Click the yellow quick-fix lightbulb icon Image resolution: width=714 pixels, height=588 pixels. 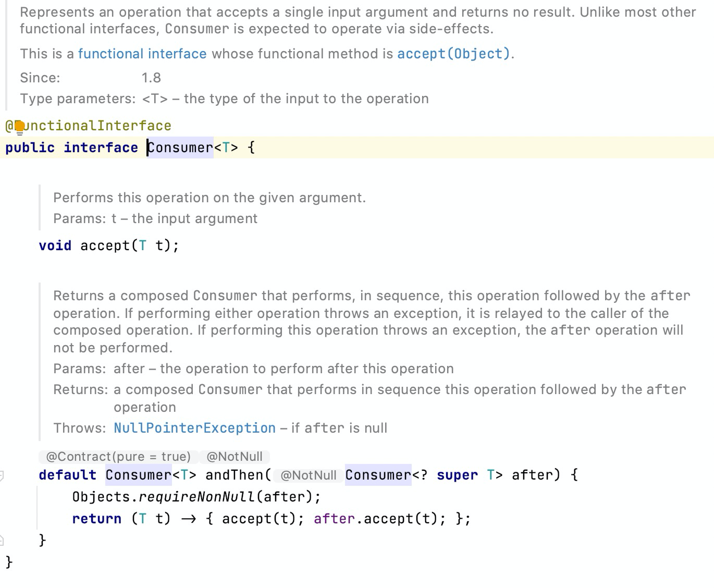19,127
